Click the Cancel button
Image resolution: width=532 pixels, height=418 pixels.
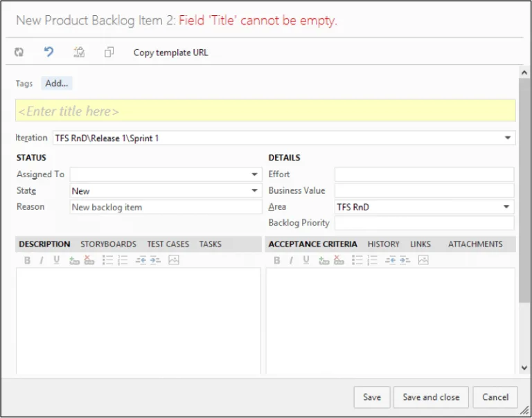(495, 397)
